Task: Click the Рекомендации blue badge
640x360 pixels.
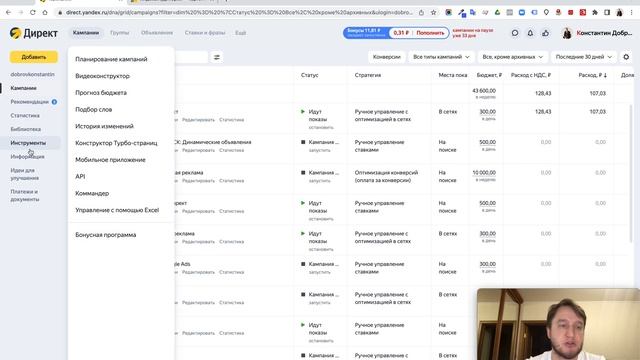Action: [54, 102]
